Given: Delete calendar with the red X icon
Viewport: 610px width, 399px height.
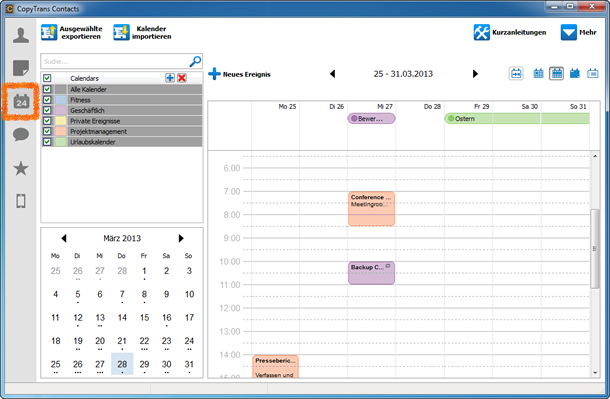Looking at the screenshot, I should pos(182,78).
